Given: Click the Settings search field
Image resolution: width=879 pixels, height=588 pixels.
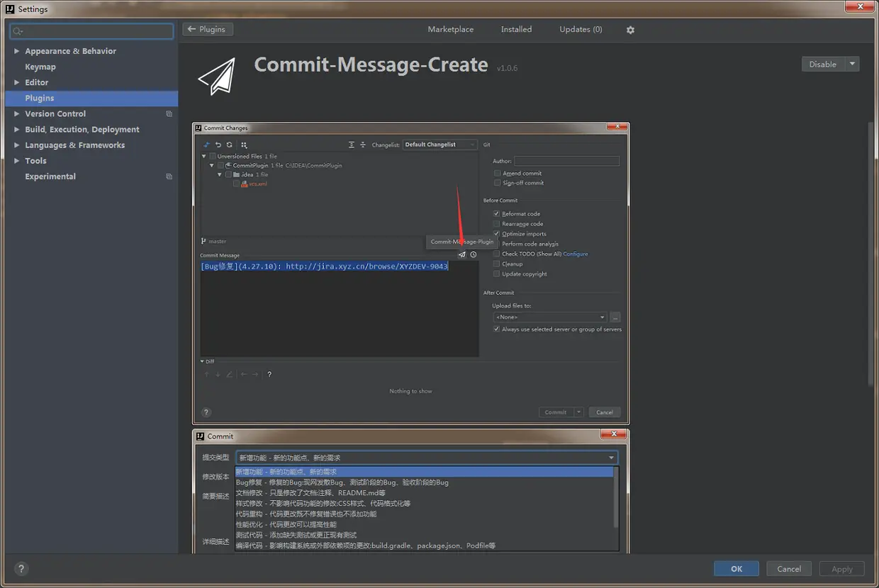Looking at the screenshot, I should click(92, 31).
